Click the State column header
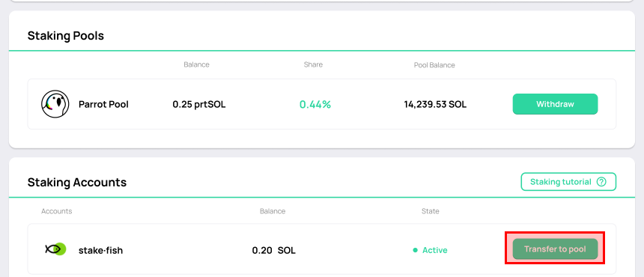This screenshot has height=277, width=644. 431,211
